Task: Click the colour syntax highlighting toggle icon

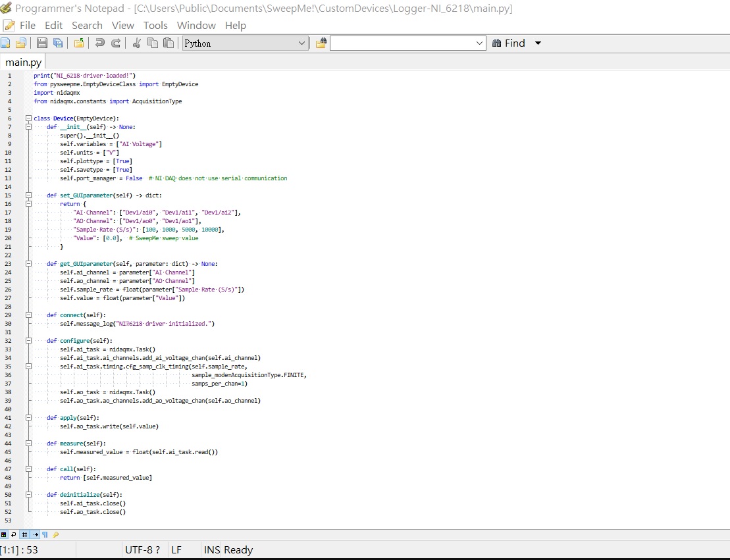Action: tap(4, 534)
